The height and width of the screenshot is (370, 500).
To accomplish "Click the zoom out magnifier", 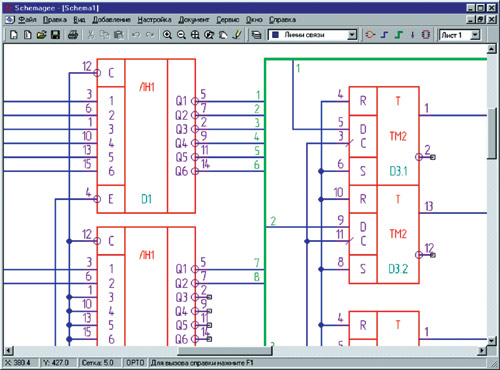I will (x=181, y=35).
